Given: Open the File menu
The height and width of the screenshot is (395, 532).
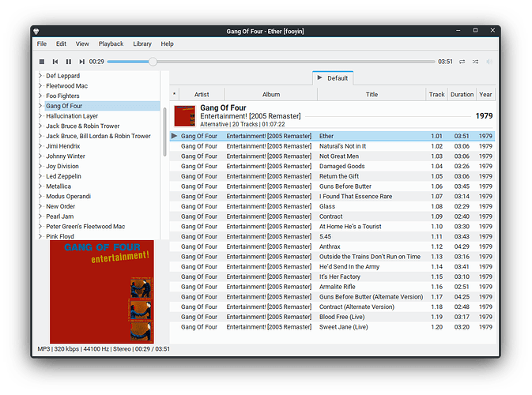Looking at the screenshot, I should pos(42,43).
